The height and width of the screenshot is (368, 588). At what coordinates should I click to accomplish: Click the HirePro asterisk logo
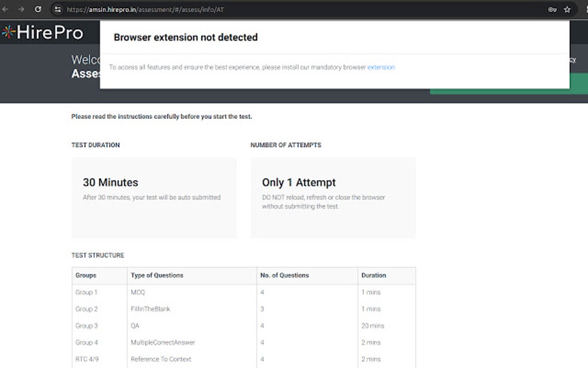[8, 32]
